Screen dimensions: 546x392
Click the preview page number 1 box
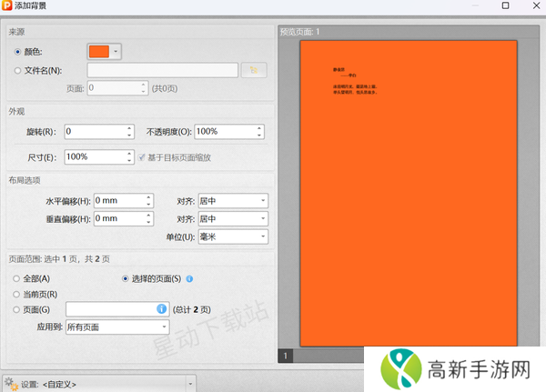coord(285,356)
